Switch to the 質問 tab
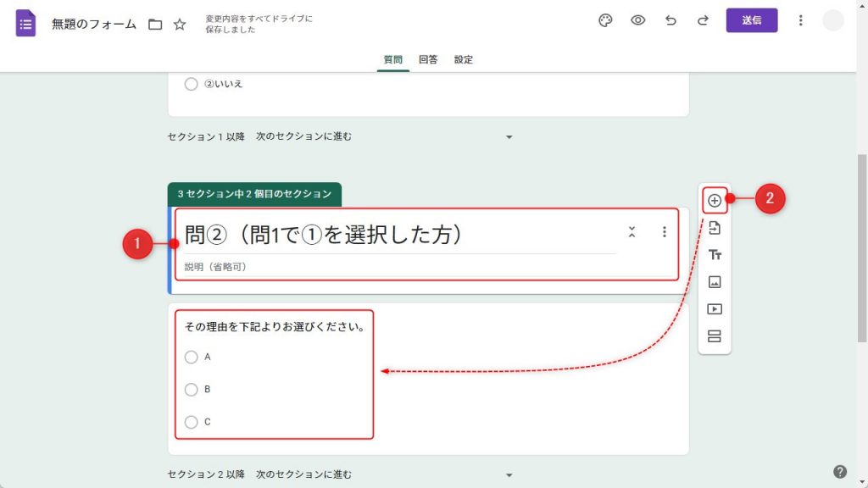The image size is (868, 488). click(x=393, y=60)
